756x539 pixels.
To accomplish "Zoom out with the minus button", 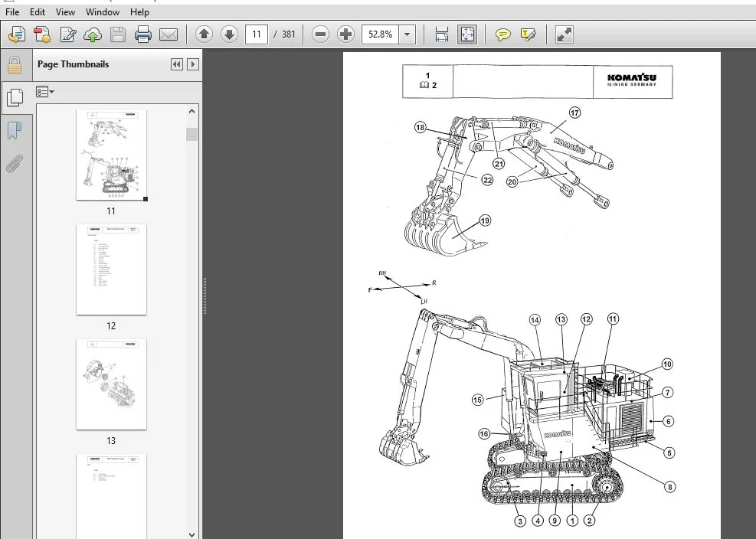I will point(320,34).
